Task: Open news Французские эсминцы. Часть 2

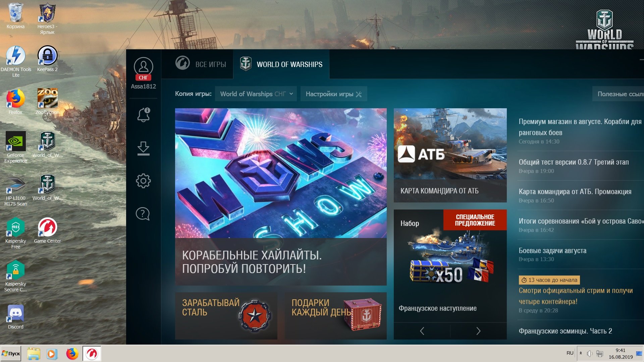Action: click(x=565, y=331)
